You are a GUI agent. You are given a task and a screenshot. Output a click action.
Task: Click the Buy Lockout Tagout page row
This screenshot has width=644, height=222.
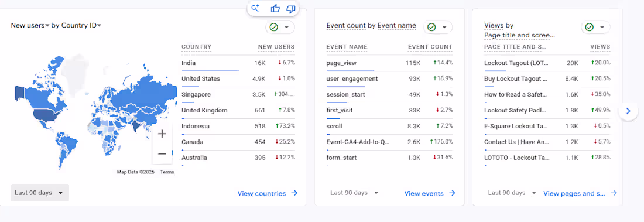(x=547, y=79)
